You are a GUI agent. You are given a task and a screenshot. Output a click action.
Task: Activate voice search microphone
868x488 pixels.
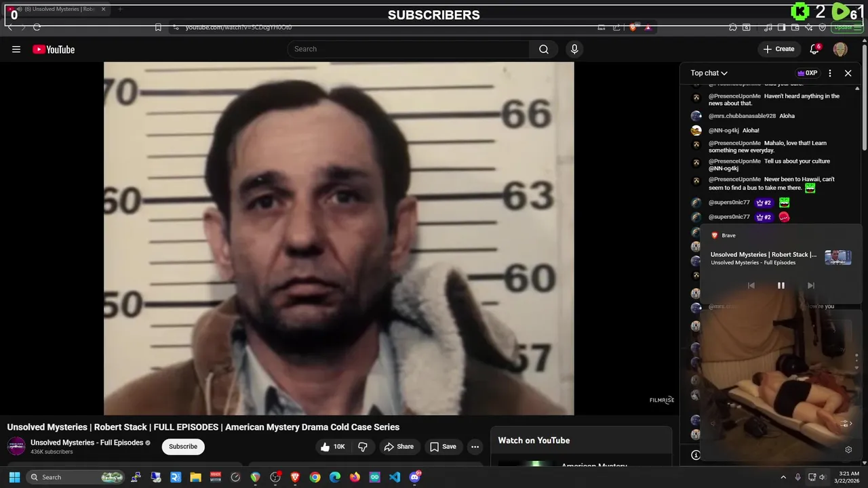pos(574,49)
